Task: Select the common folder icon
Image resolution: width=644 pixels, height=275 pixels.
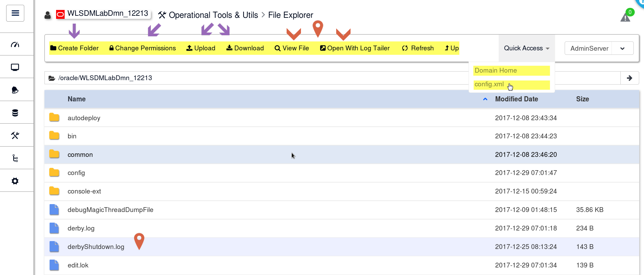Action: point(54,154)
